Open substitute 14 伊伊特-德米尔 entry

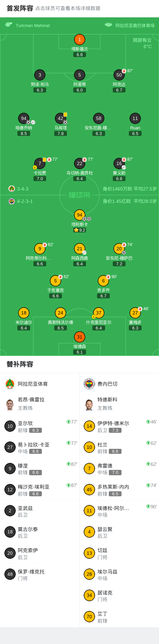coord(119,426)
